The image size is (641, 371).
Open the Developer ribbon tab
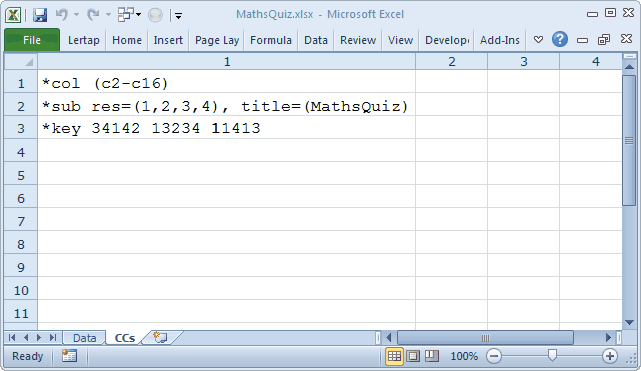(x=446, y=40)
